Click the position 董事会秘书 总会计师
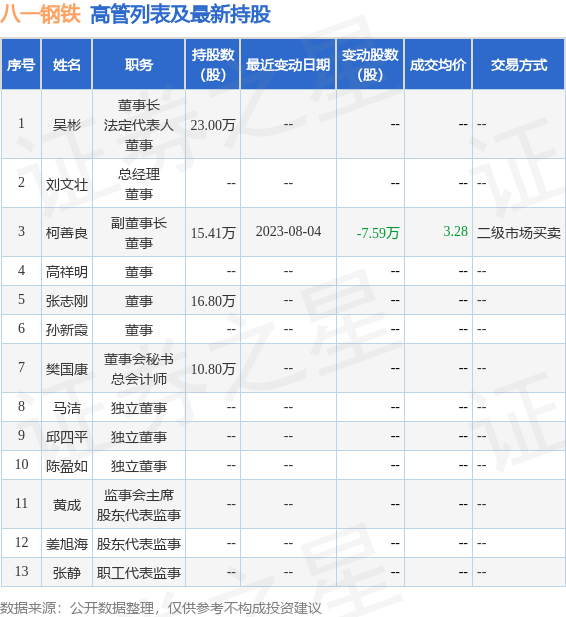Image resolution: width=566 pixels, height=617 pixels. (139, 369)
